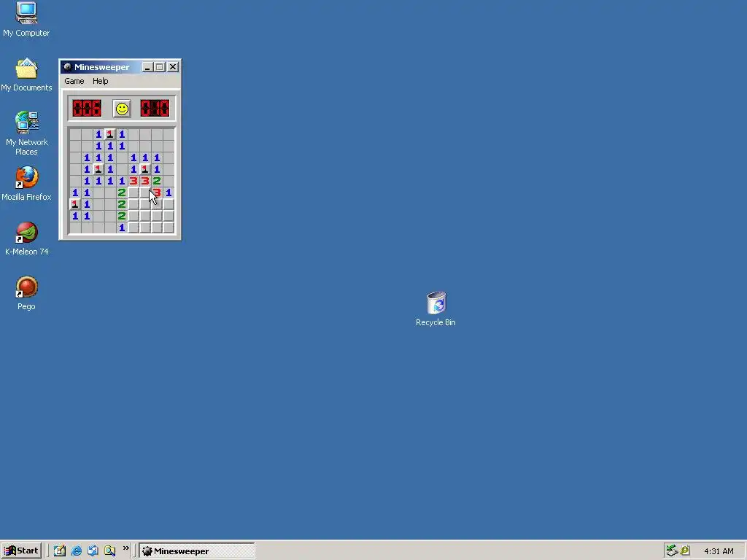Click the topmost green 2 in fifth column
Screen dimensions: 747x560
pyautogui.click(x=122, y=192)
